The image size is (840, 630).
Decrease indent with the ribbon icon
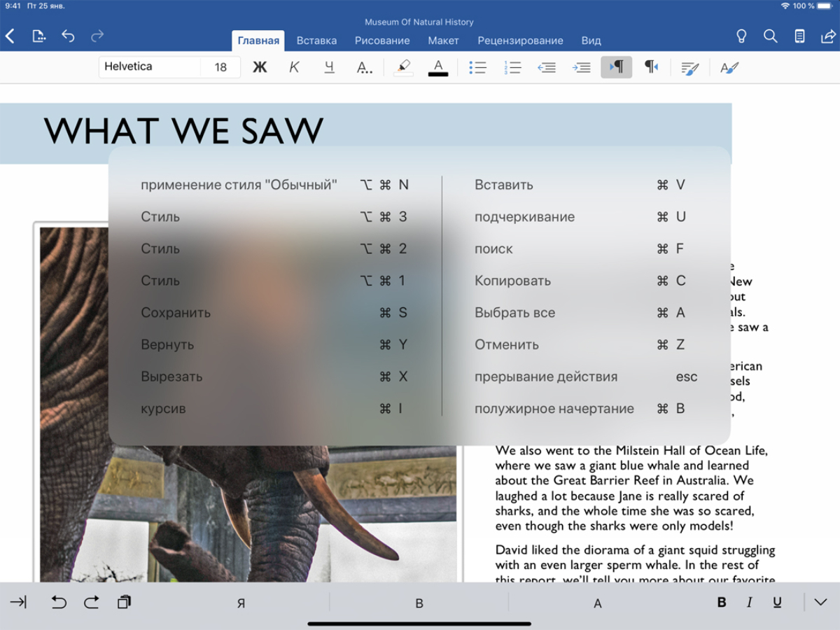(547, 67)
